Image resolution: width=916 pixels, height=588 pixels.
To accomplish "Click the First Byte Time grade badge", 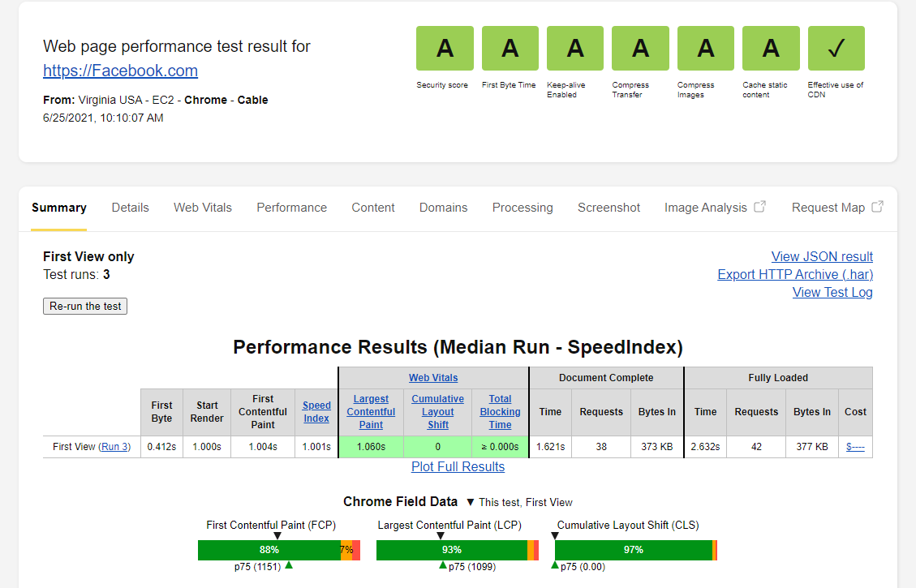I will point(510,48).
